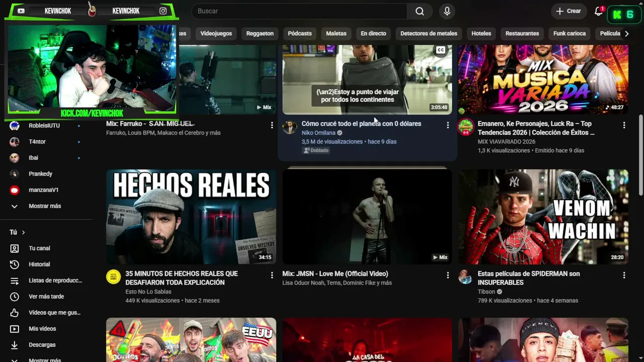Image resolution: width=644 pixels, height=362 pixels.
Task: Open the Esto No Lo Sabías channel avatar
Action: pos(113,277)
